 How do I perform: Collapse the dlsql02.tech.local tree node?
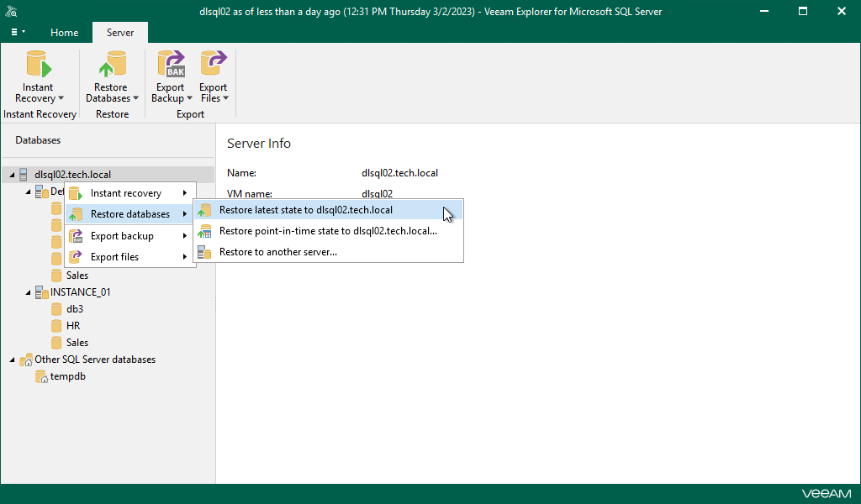coord(12,174)
